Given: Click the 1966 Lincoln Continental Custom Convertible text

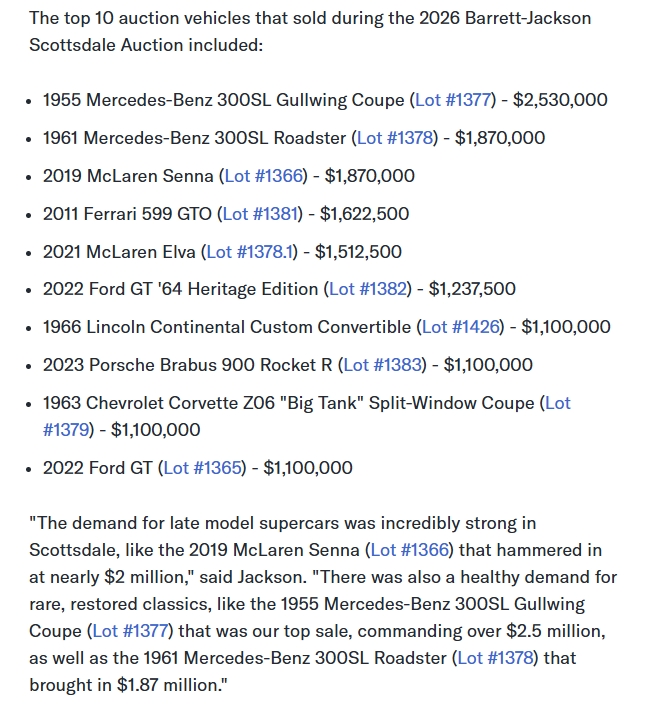Looking at the screenshot, I should 227,327.
